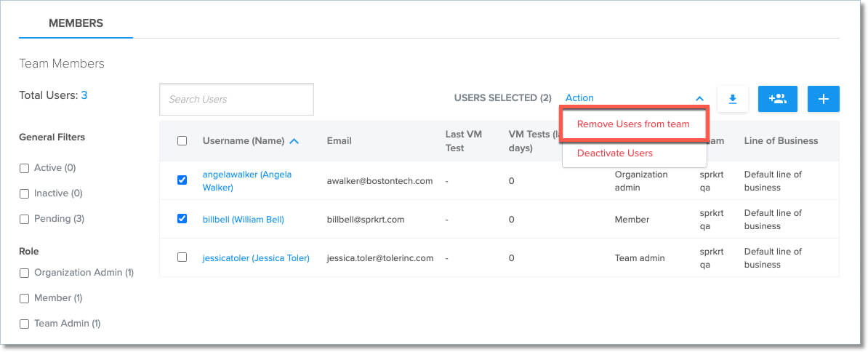Uncheck the billbell row checkbox
Viewport: 868px width, 352px height.
[x=182, y=218]
